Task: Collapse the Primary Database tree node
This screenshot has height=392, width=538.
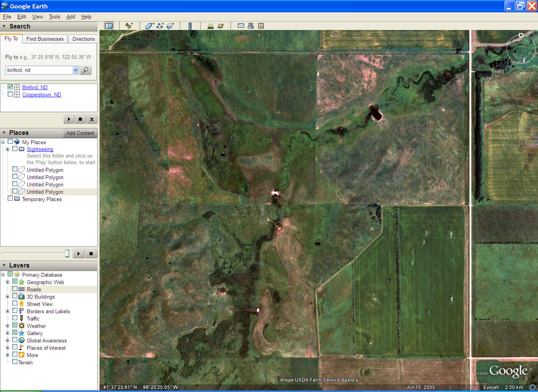Action: pyautogui.click(x=3, y=274)
